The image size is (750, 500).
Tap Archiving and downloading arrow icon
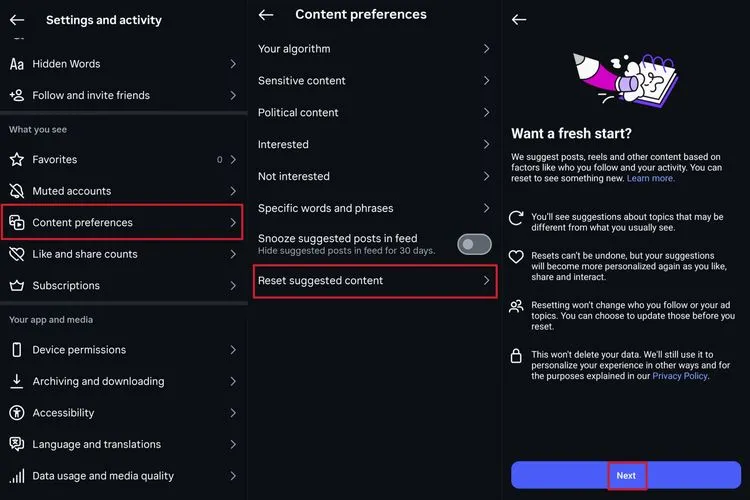[x=17, y=381]
